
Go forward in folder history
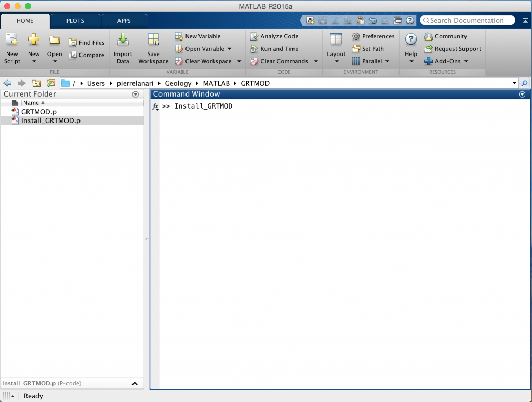coord(22,83)
